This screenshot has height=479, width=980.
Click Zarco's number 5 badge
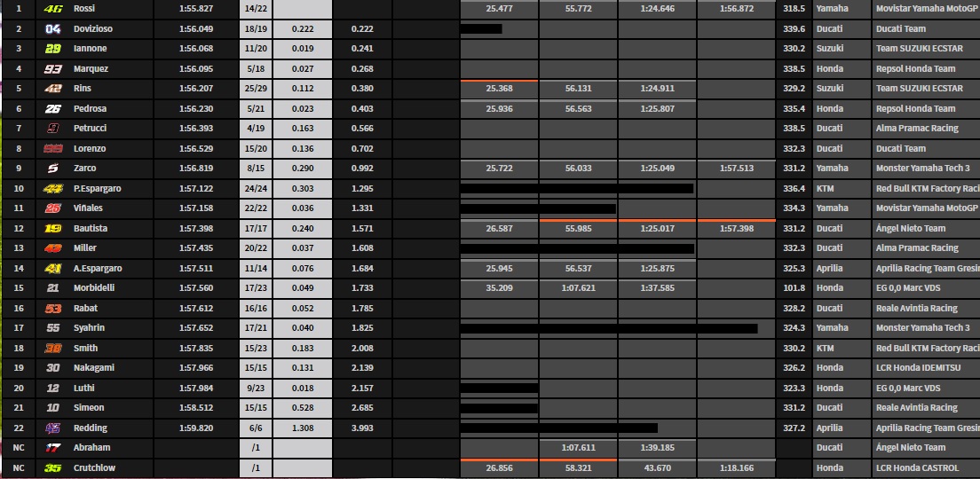point(52,169)
